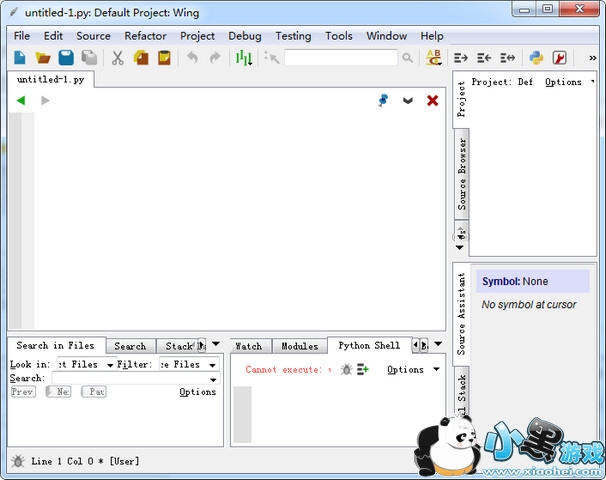Image resolution: width=606 pixels, height=480 pixels.
Task: Save the file with the disk icon
Action: click(x=66, y=58)
